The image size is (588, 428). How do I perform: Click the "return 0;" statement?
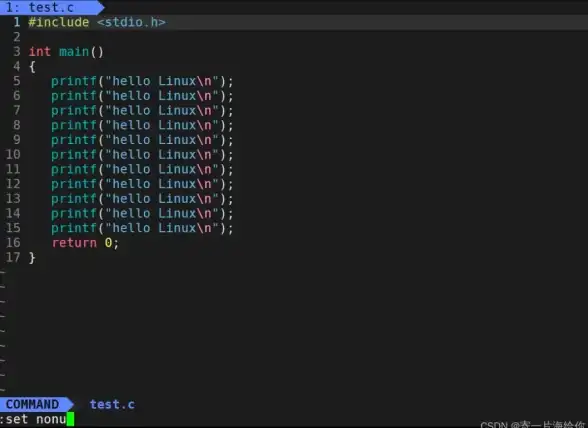(85, 243)
